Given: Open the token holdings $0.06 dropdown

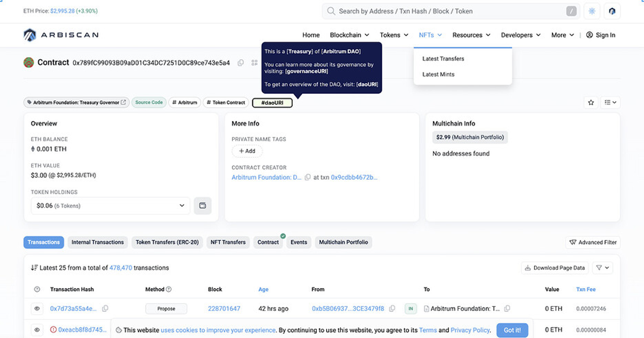Looking at the screenshot, I should pyautogui.click(x=110, y=205).
